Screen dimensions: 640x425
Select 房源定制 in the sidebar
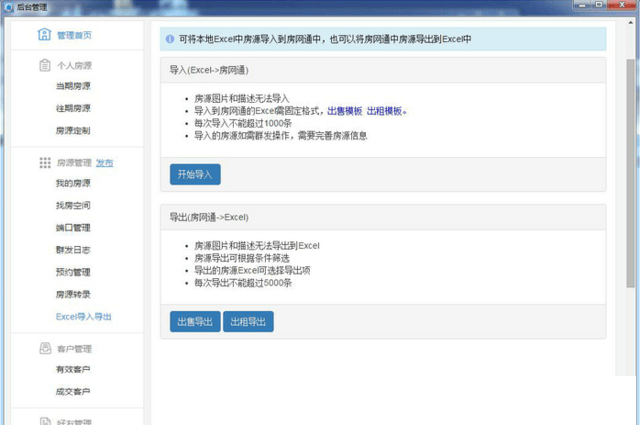(x=73, y=131)
